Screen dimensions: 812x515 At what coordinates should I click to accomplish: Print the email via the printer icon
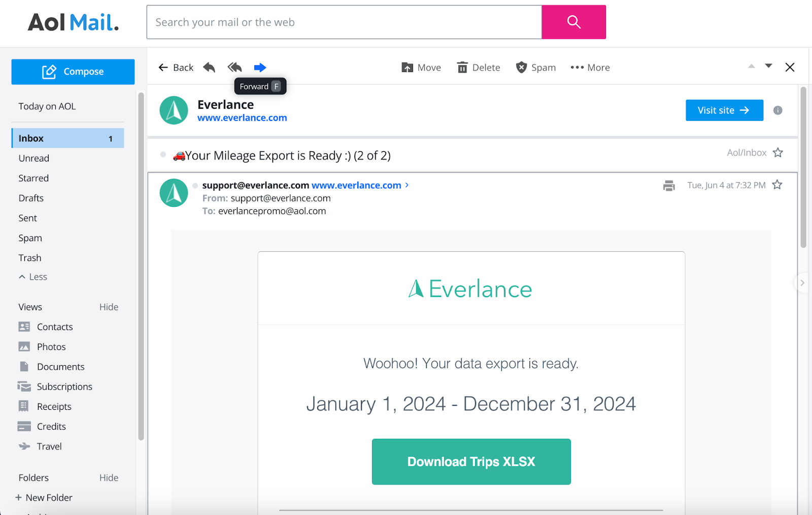669,186
